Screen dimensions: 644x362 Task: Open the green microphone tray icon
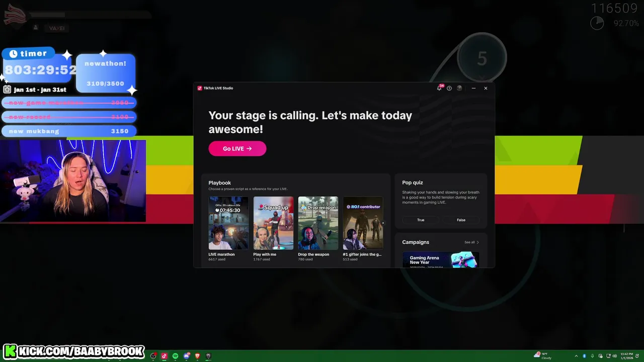(592, 356)
